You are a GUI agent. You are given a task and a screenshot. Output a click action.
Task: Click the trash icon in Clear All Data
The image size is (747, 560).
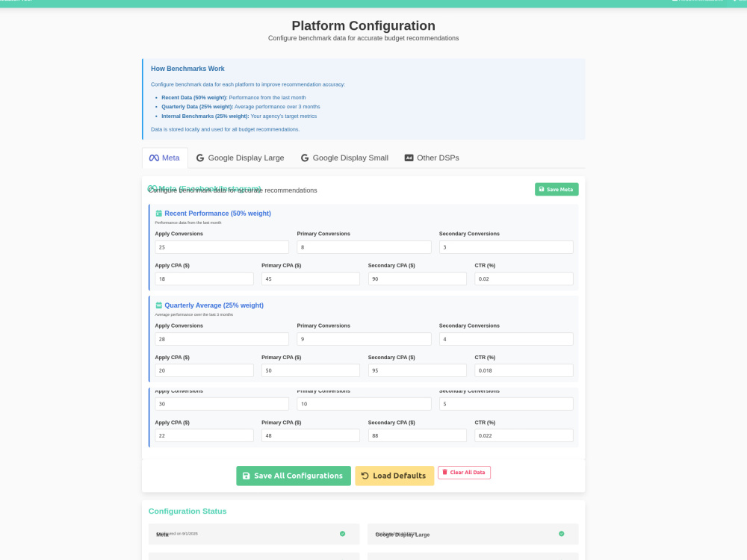445,472
